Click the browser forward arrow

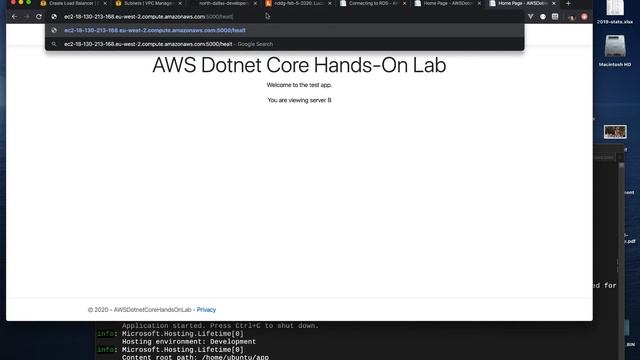pos(27,17)
